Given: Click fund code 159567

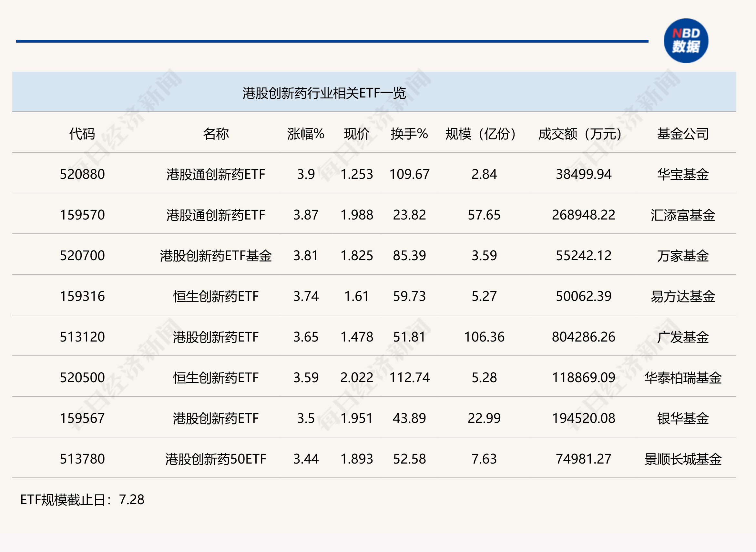Looking at the screenshot, I should click(x=82, y=418).
